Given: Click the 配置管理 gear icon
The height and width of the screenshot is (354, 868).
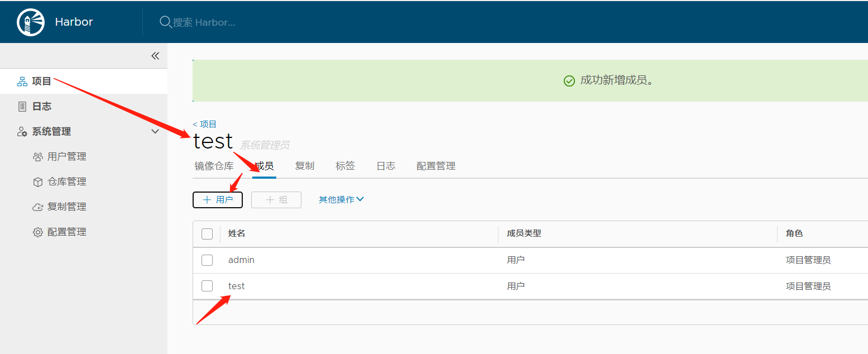Looking at the screenshot, I should pyautogui.click(x=38, y=232).
